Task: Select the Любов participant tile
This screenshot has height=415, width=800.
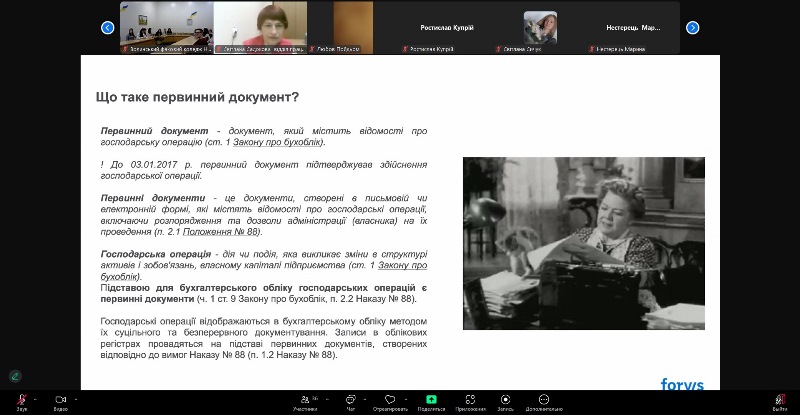Action: pyautogui.click(x=354, y=28)
